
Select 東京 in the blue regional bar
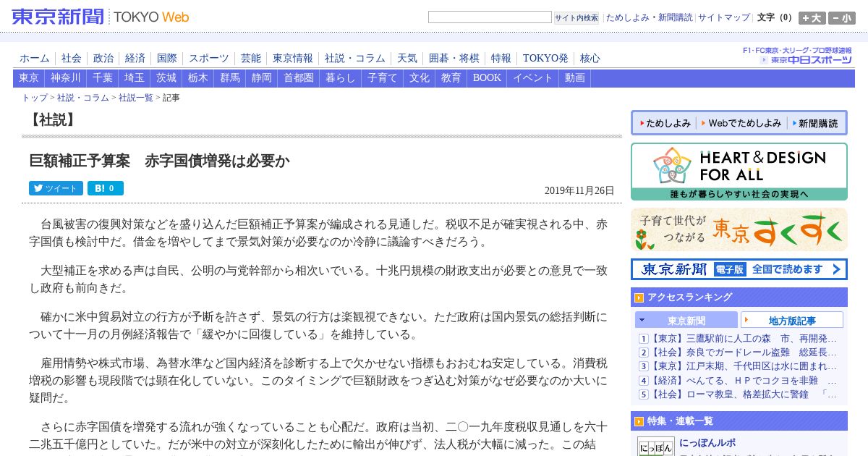29,78
